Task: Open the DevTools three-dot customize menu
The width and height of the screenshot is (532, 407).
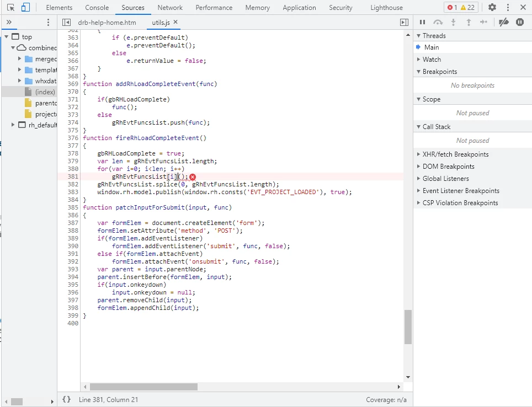Action: click(508, 8)
